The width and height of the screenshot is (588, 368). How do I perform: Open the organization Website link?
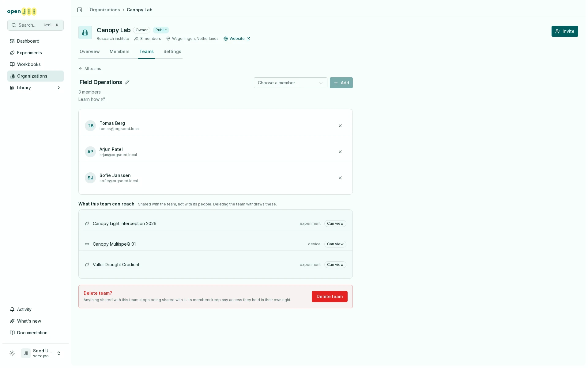tap(237, 39)
